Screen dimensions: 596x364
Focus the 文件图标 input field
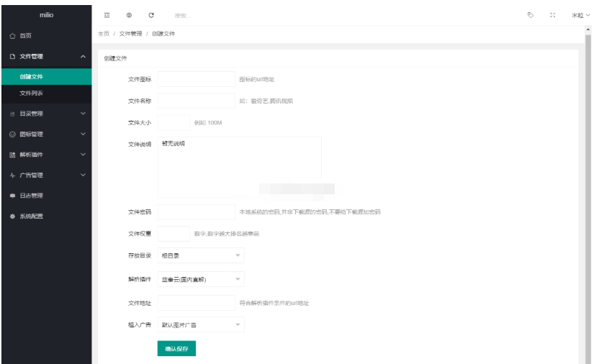click(196, 79)
